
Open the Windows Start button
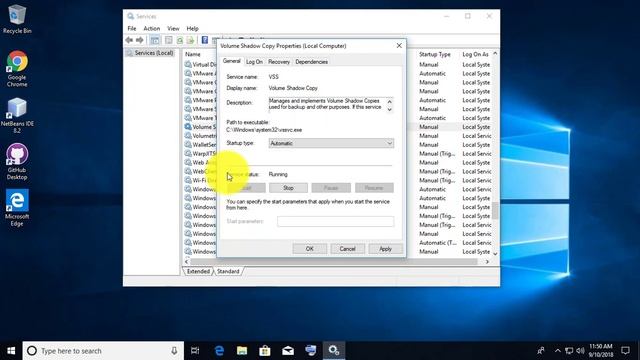point(11,351)
